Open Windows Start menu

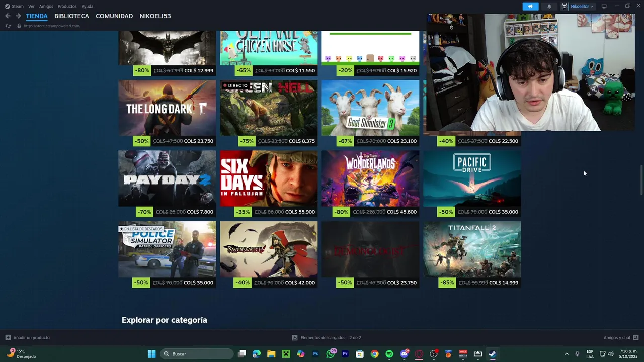click(151, 354)
